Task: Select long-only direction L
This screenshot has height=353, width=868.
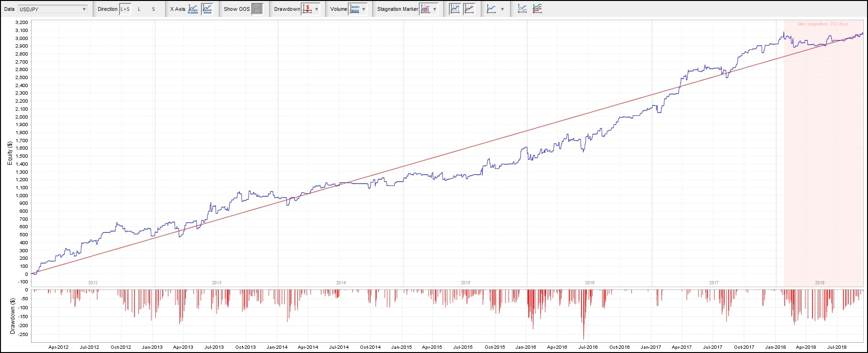Action: point(139,9)
